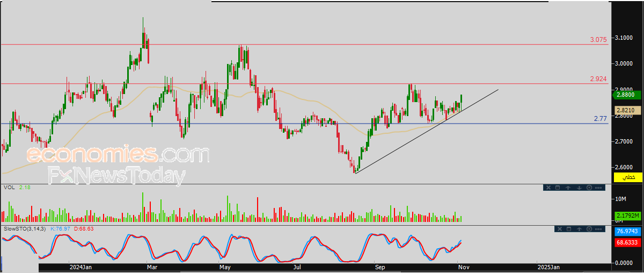Click the May date axis label

[225, 267]
